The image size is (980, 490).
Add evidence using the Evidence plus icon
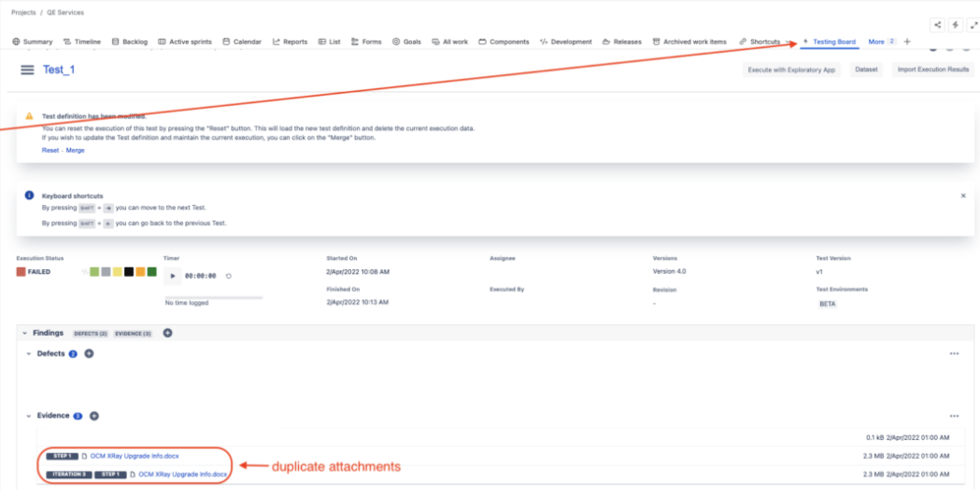[94, 416]
